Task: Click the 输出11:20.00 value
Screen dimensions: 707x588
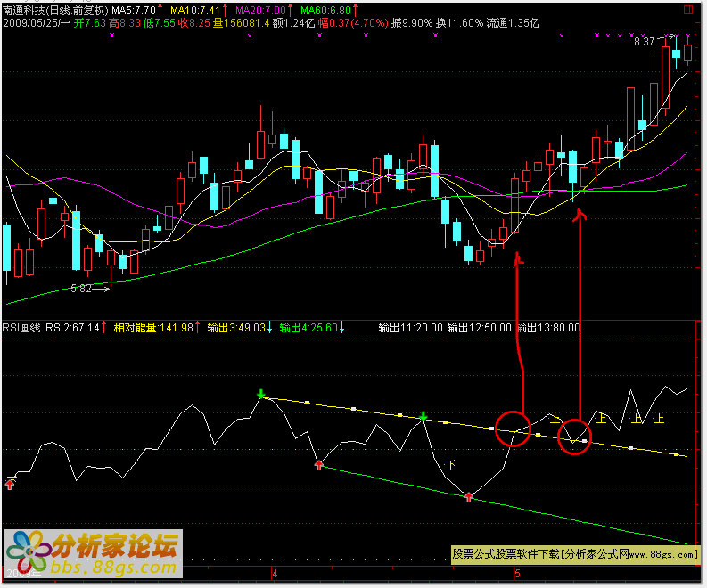Action: pos(411,328)
